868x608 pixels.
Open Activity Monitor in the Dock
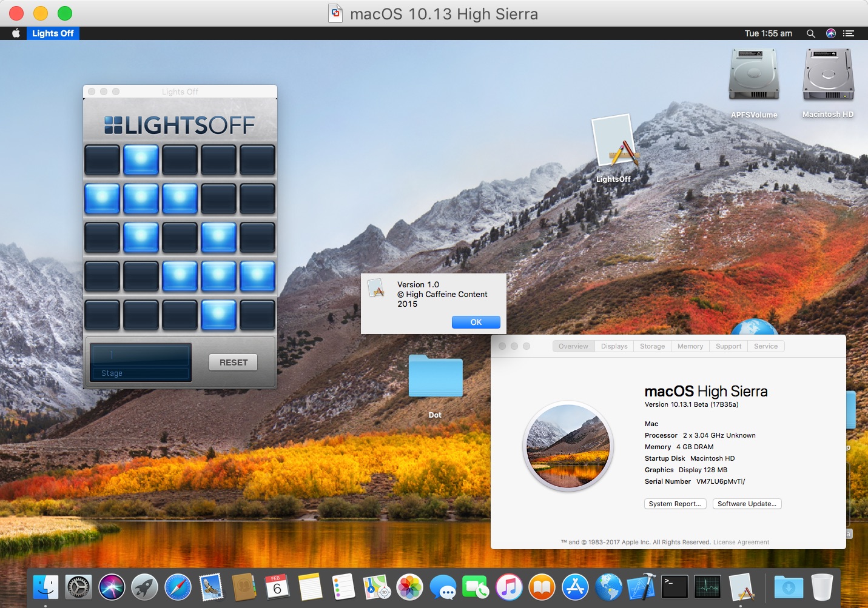pos(707,587)
